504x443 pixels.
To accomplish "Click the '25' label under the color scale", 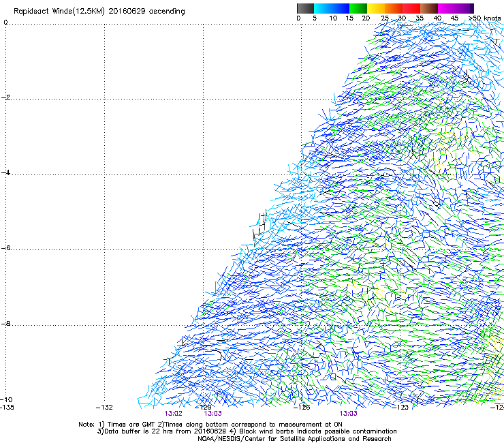I will pos(385,18).
